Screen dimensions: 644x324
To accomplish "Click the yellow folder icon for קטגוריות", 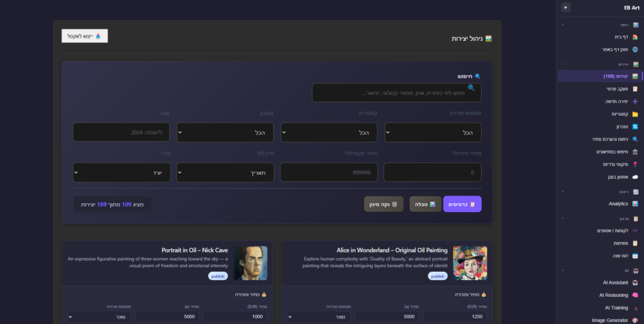I will 635,114.
